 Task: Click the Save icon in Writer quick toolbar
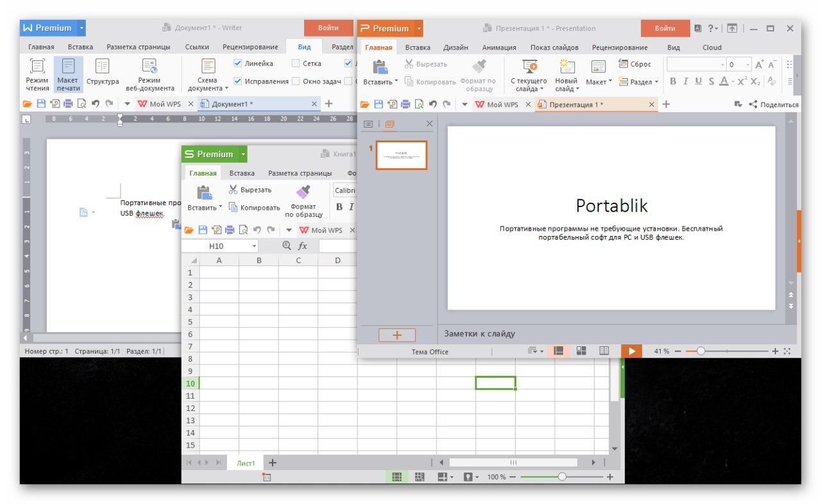click(x=40, y=103)
